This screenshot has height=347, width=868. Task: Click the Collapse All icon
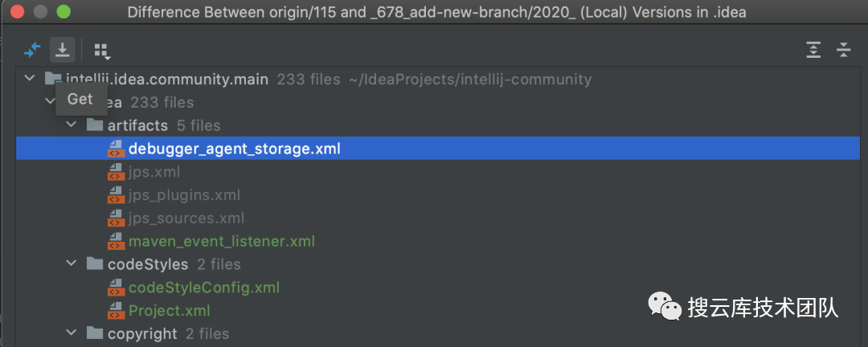pos(843,51)
